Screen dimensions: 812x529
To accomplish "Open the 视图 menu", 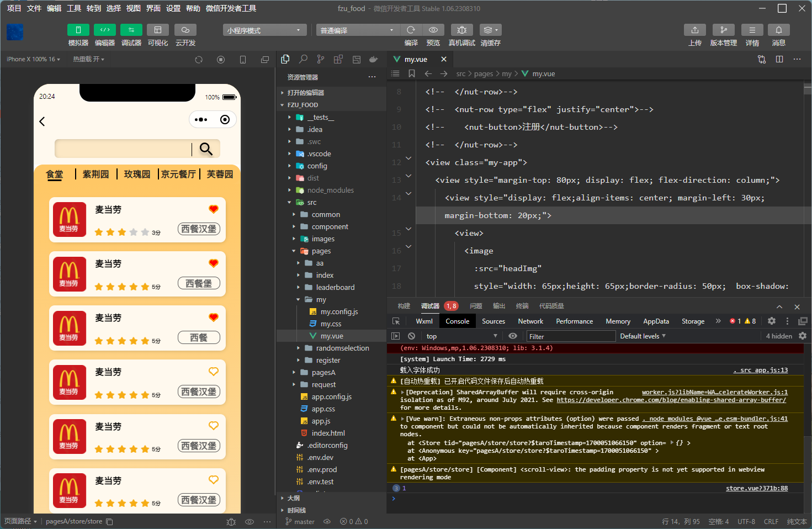I will 134,8.
